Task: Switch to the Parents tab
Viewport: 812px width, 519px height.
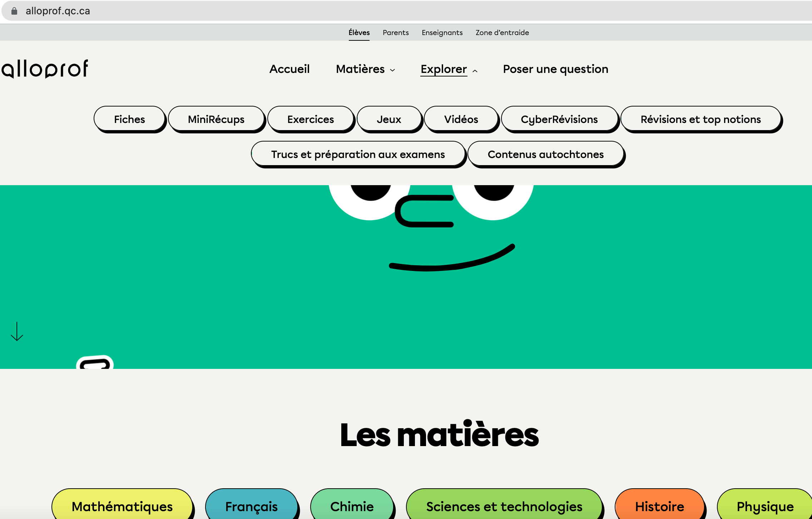Action: click(396, 33)
